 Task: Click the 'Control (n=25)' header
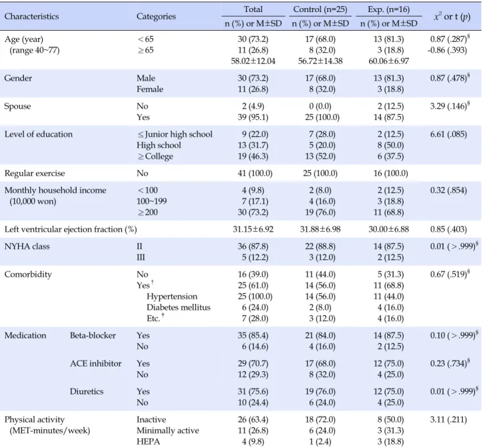[320, 9]
